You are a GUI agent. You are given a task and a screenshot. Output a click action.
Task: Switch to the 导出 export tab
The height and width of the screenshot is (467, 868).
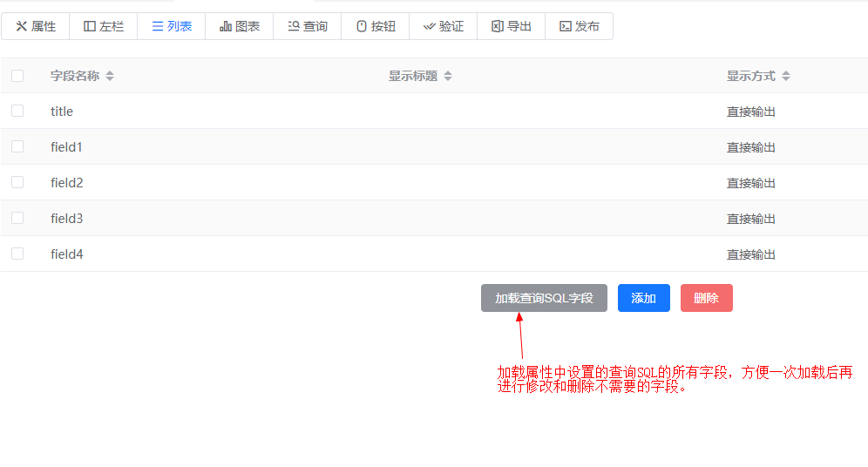(x=512, y=26)
